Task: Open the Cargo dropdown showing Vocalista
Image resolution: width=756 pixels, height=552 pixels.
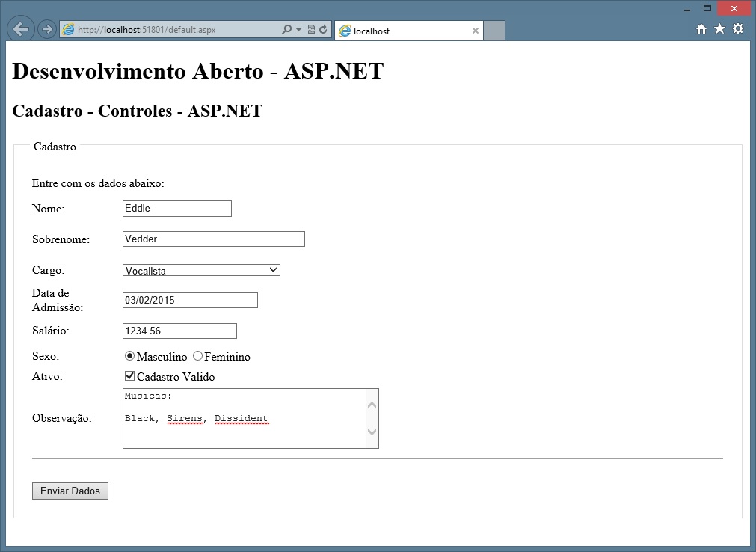Action: (201, 270)
